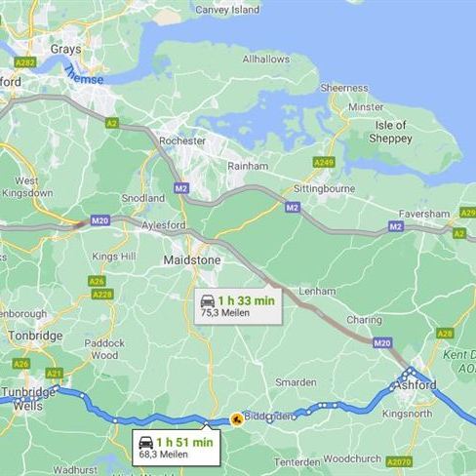Click the M2 shield near Faversham
Screen dimensions: 476x476
click(x=396, y=226)
